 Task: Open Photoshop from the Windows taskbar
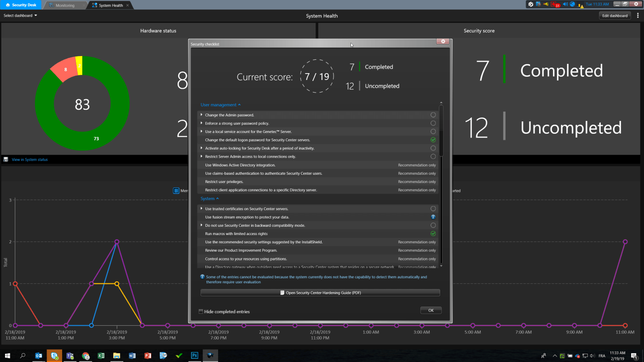(194, 356)
